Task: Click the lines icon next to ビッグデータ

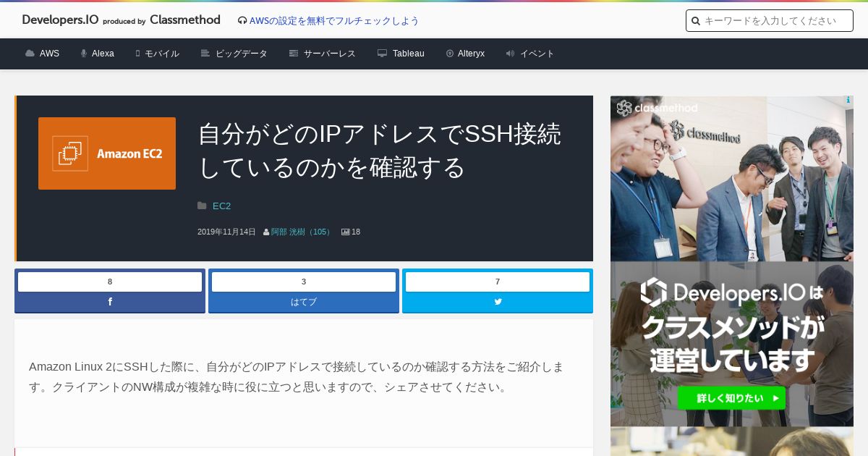Action: 205,54
